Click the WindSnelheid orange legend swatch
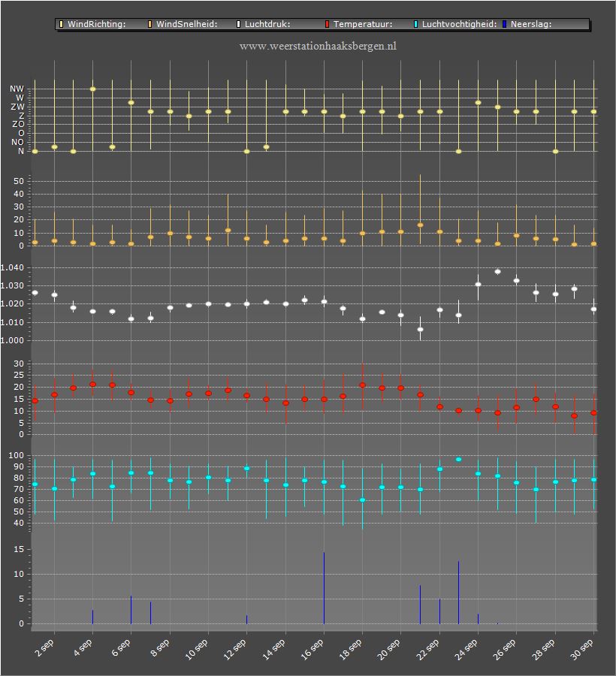The width and height of the screenshot is (616, 676). point(150,24)
